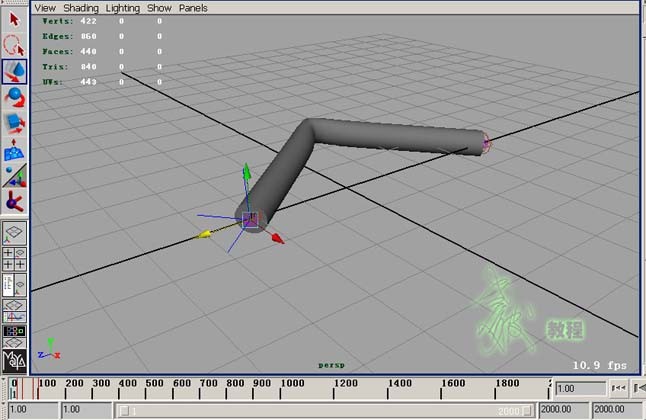Choose the Move tool in toolbox
The width and height of the screenshot is (646, 420).
click(x=15, y=72)
